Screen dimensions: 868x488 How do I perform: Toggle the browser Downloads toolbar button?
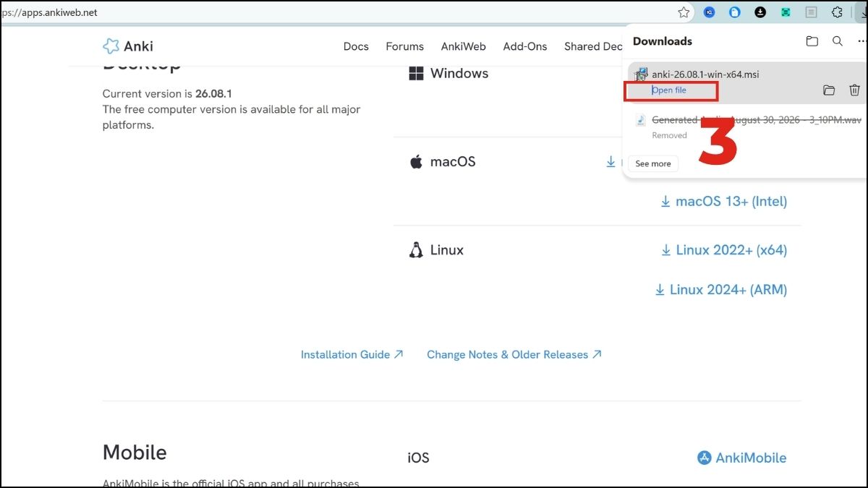(861, 12)
